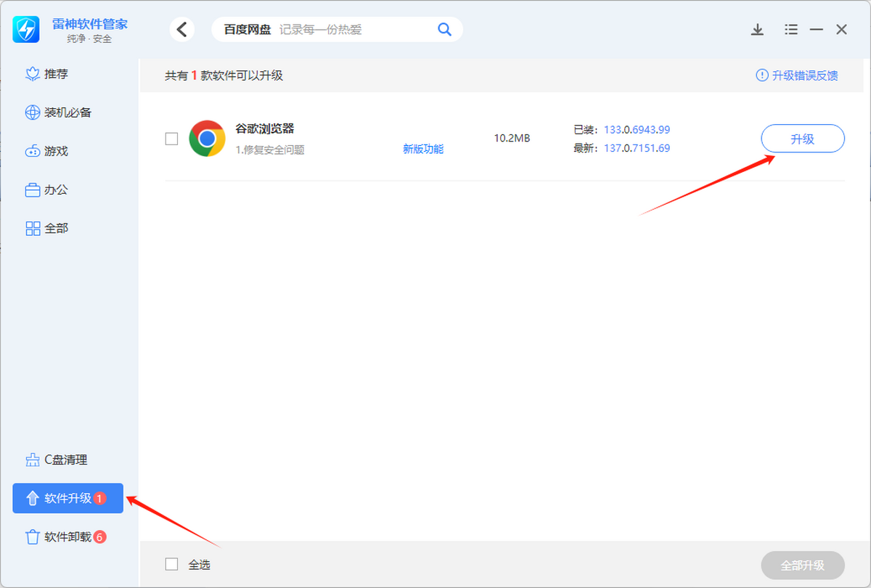The image size is (871, 588).
Task: Open the main menu list icon
Action: 791,30
